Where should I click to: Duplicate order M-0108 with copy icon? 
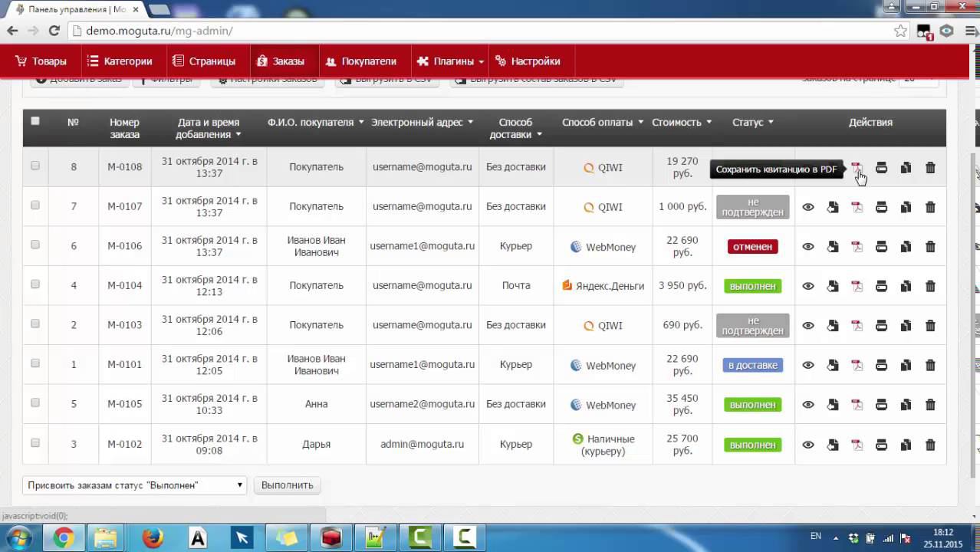tap(906, 168)
